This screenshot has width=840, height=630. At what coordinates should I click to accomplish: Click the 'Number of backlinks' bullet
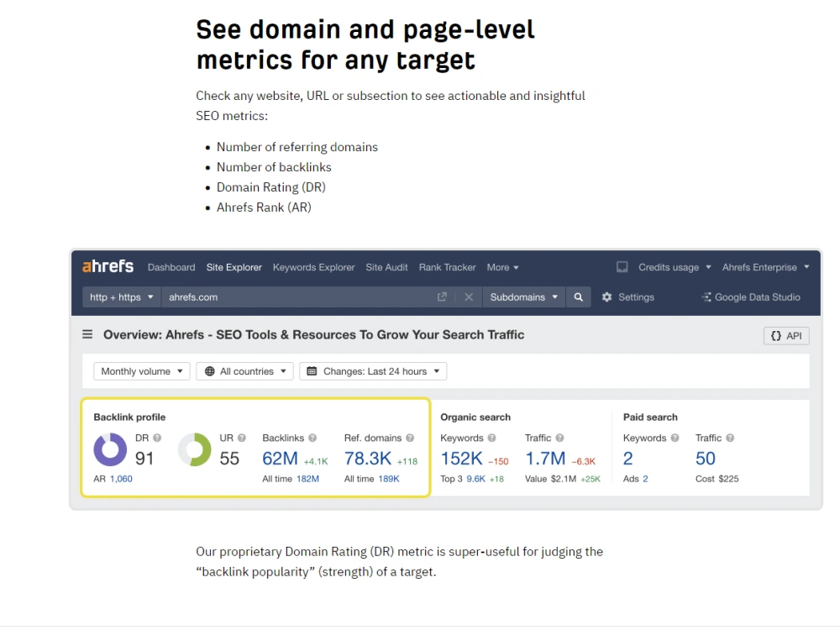274,167
